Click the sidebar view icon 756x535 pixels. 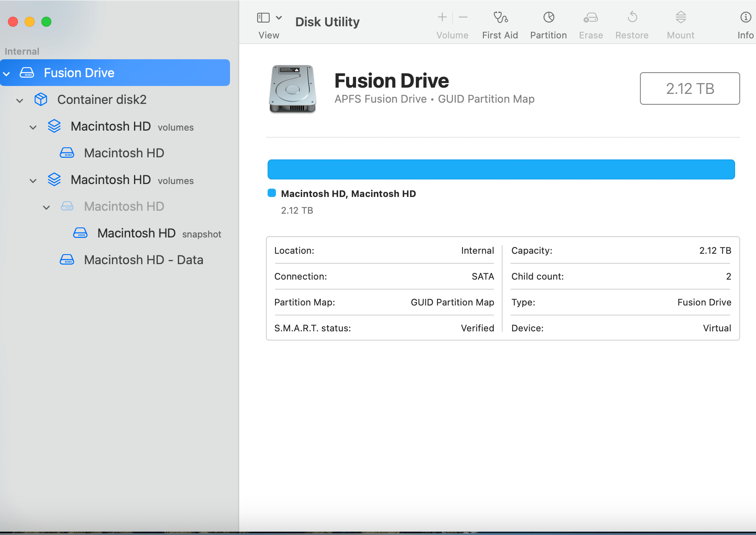coord(263,18)
